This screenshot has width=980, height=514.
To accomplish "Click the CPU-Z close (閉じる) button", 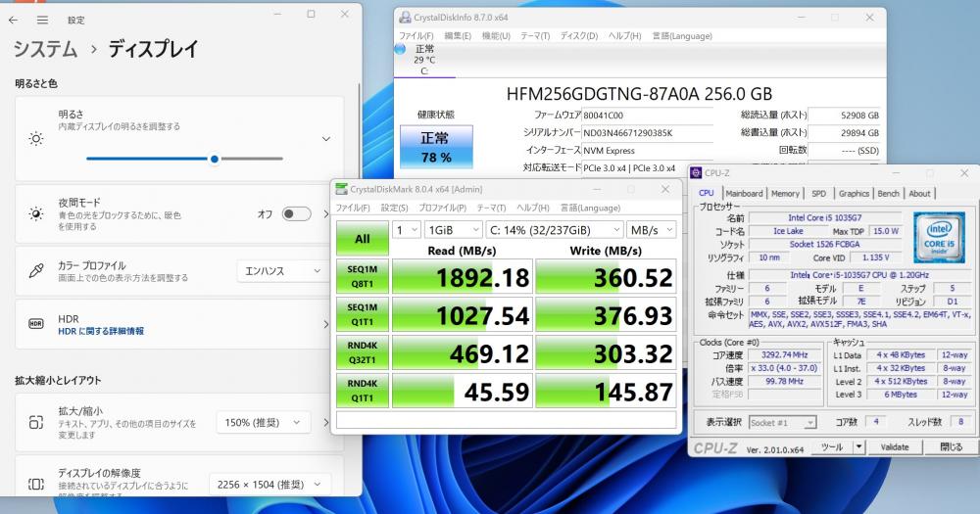I will click(x=951, y=446).
